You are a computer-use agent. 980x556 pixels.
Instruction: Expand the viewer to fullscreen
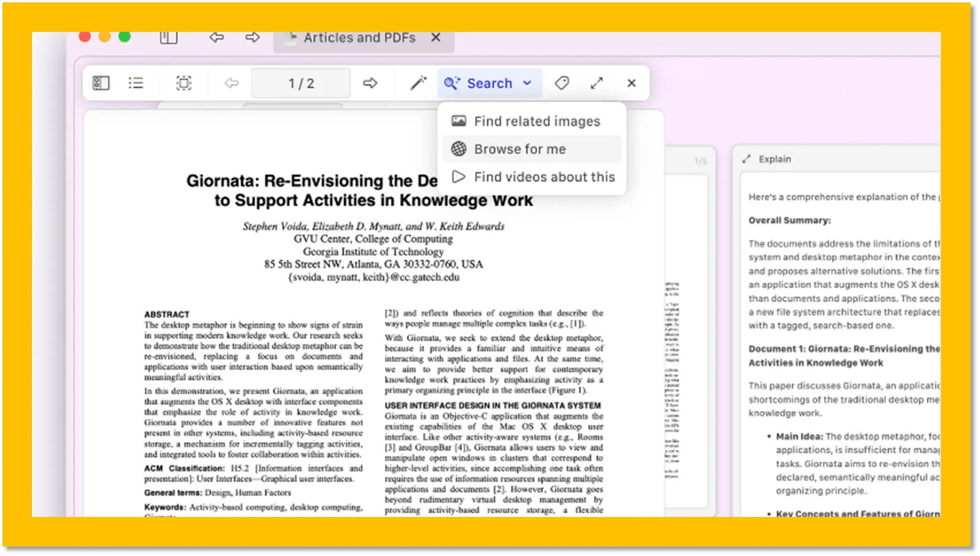(x=597, y=83)
